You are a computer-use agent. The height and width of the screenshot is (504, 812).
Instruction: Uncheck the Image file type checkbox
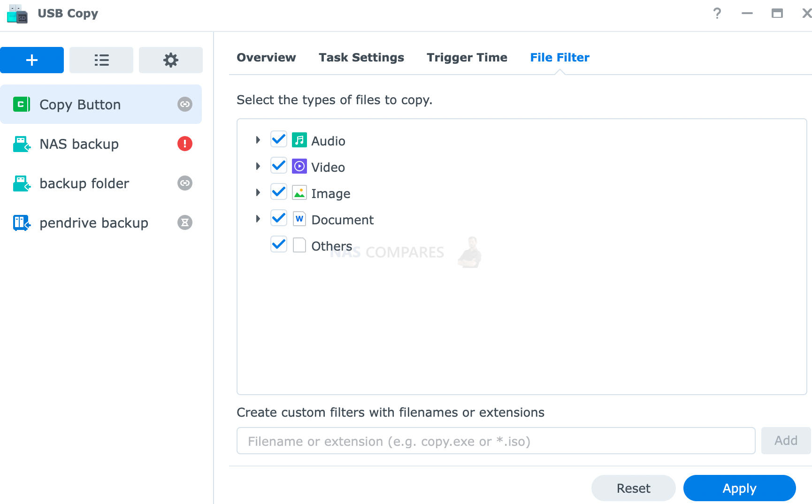pyautogui.click(x=279, y=192)
